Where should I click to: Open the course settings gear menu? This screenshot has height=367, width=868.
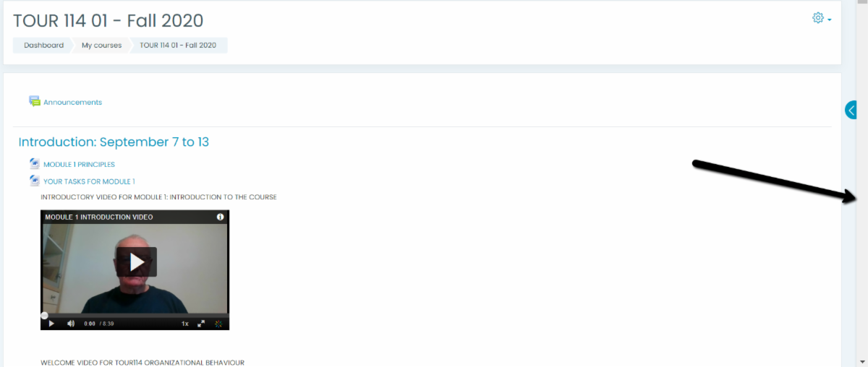pos(822,18)
